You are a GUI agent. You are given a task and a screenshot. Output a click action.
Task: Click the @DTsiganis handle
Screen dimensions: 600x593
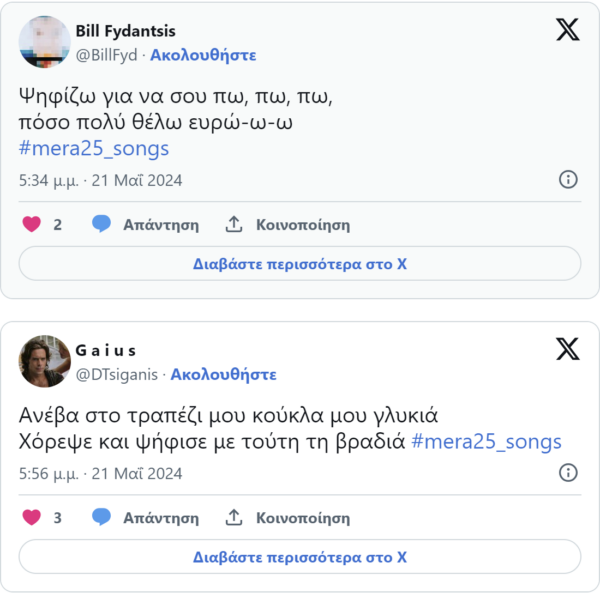click(119, 374)
